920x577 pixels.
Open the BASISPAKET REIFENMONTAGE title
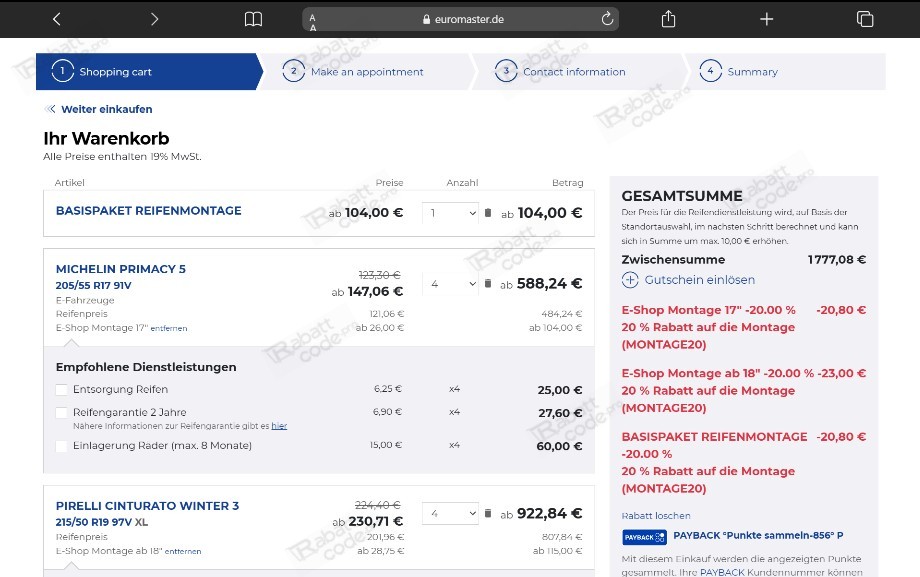148,210
